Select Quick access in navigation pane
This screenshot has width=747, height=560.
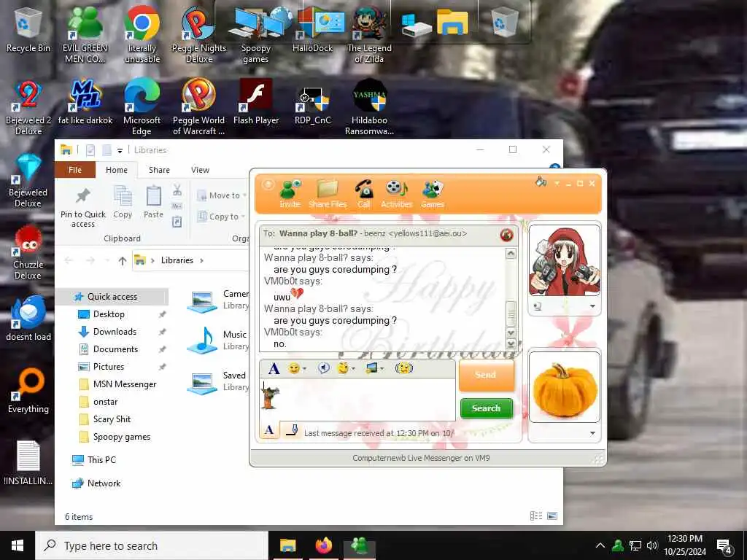point(112,297)
